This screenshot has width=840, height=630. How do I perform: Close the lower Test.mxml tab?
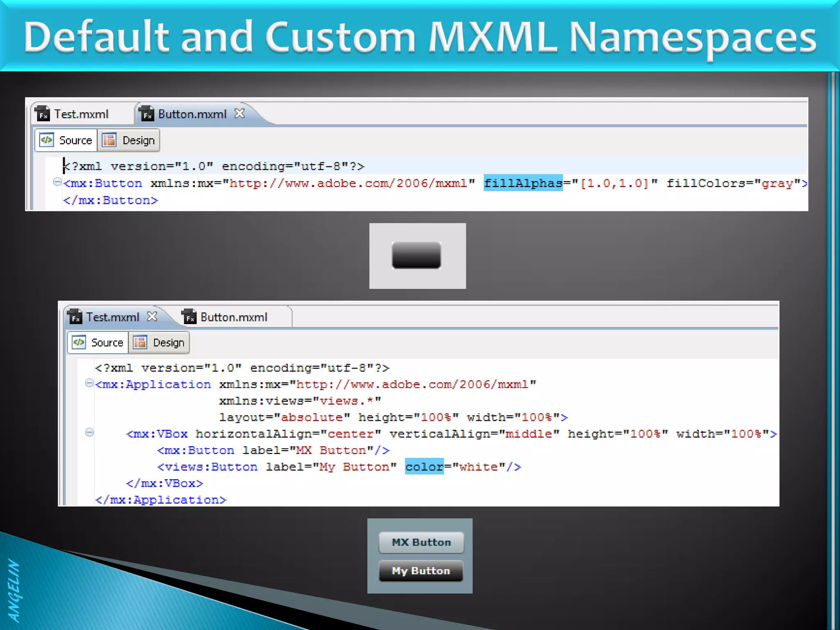click(x=152, y=316)
